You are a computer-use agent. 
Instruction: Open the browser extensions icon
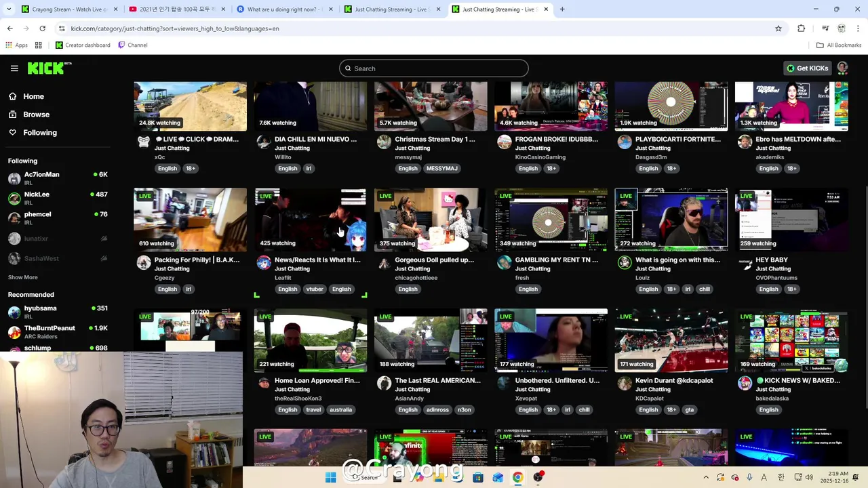click(x=802, y=28)
